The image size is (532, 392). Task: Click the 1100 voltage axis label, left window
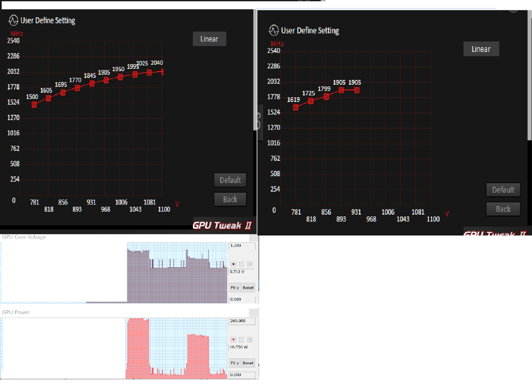coord(164,209)
